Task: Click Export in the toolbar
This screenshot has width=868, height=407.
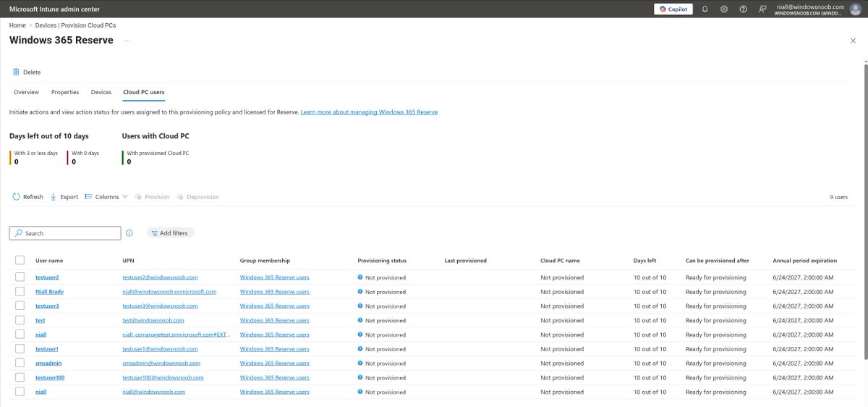Action: 64,197
